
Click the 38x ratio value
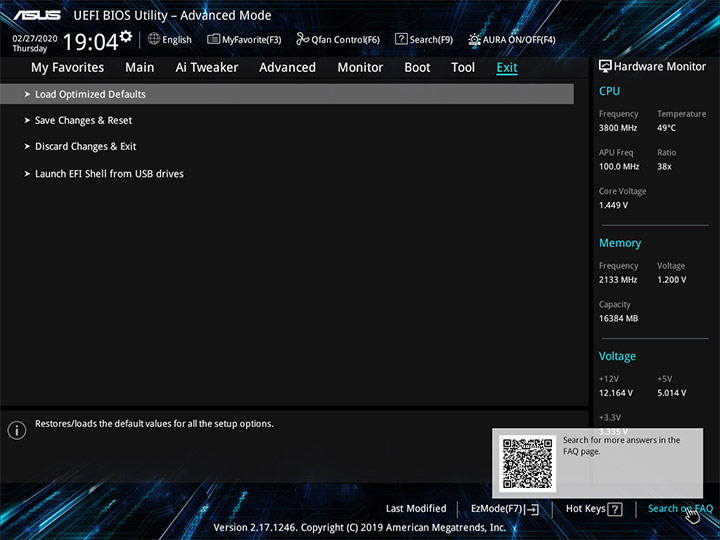[664, 166]
